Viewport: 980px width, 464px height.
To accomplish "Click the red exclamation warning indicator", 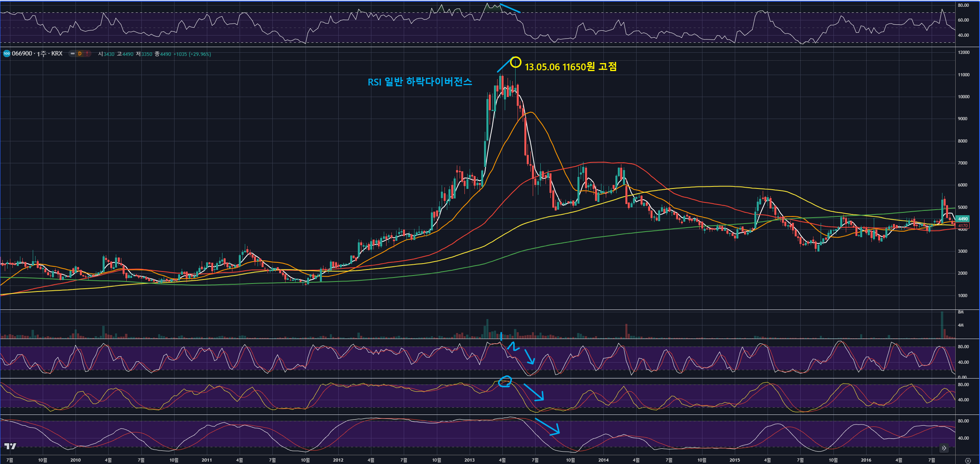I will point(87,54).
